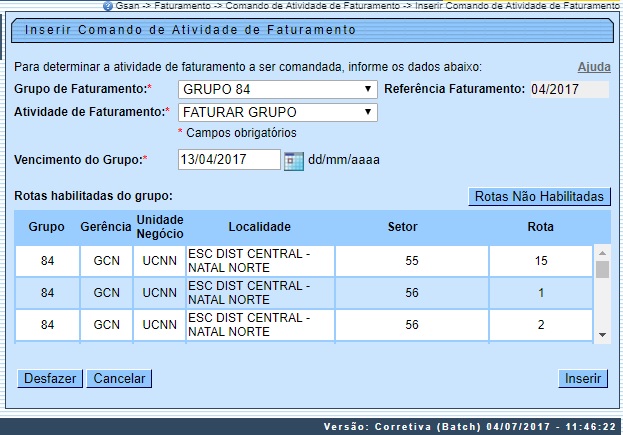
Task: Click the Grupo column header
Action: (46, 227)
